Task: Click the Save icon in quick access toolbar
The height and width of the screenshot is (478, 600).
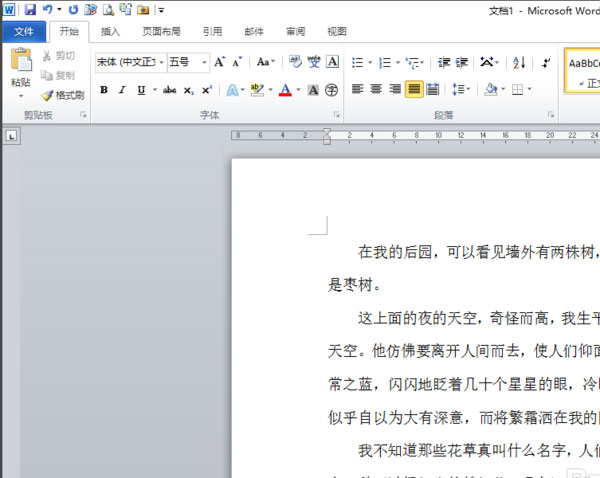Action: (29, 9)
